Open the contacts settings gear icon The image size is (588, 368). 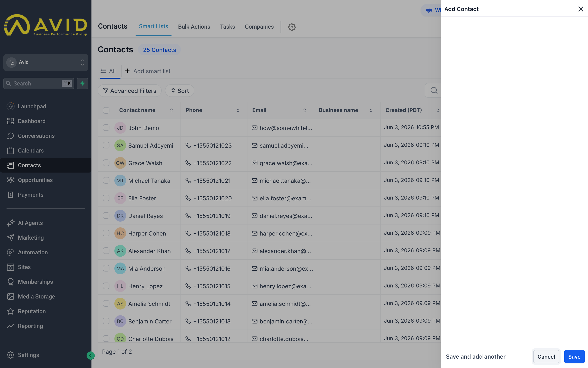point(292,27)
